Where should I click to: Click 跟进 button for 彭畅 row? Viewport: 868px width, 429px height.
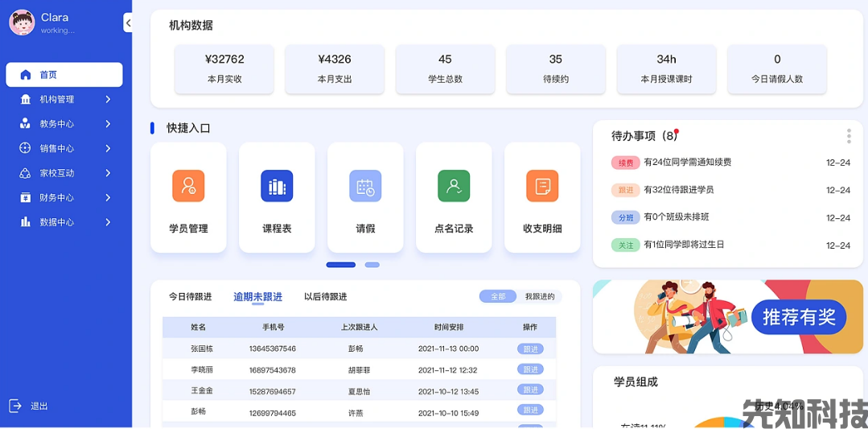point(530,410)
